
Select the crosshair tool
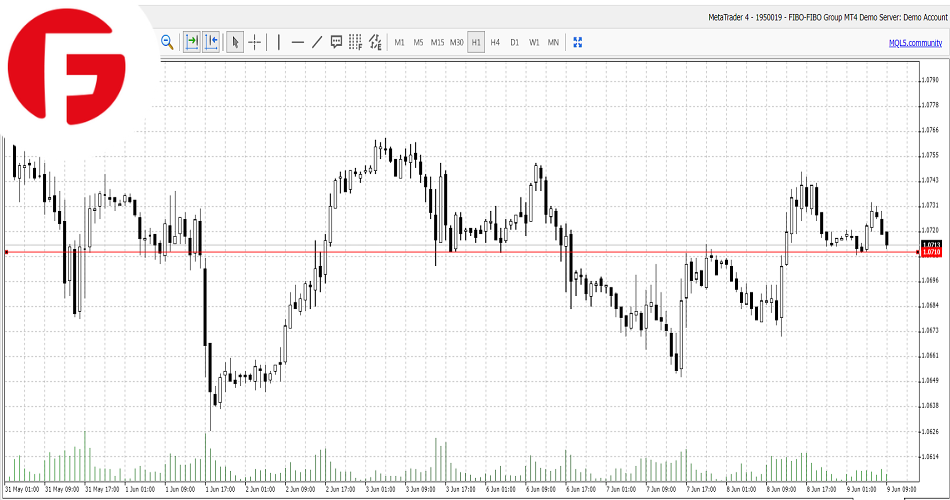[254, 42]
